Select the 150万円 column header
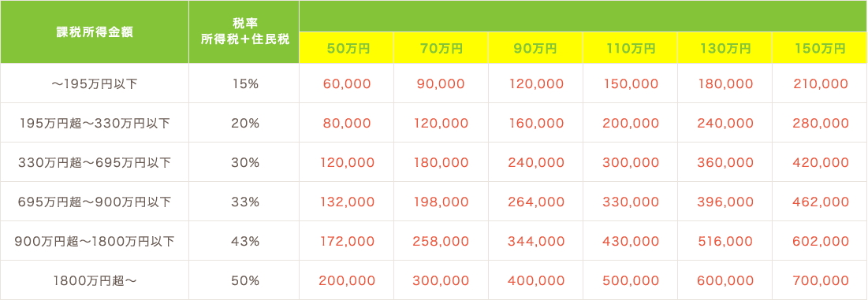This screenshot has height=300, width=868. [821, 48]
